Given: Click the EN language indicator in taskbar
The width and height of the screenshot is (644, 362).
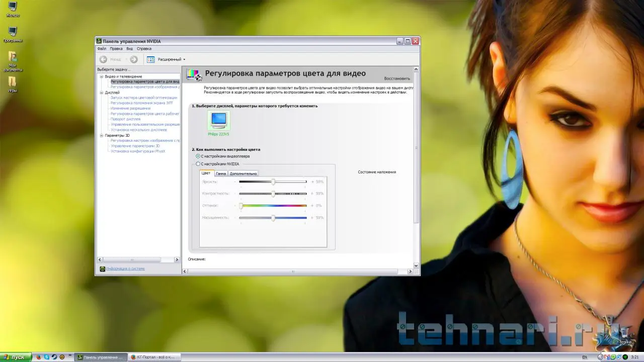Looking at the screenshot, I should point(584,357).
